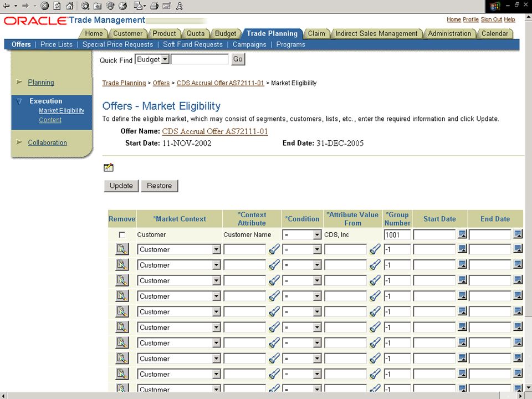Viewport: 532px width, 399px height.
Task: Click the Restore button
Action: (160, 186)
